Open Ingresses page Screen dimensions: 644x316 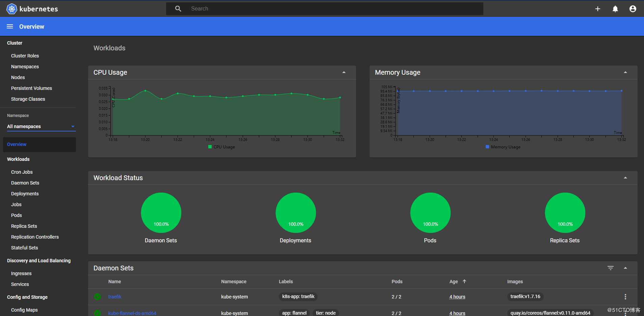pyautogui.click(x=21, y=273)
